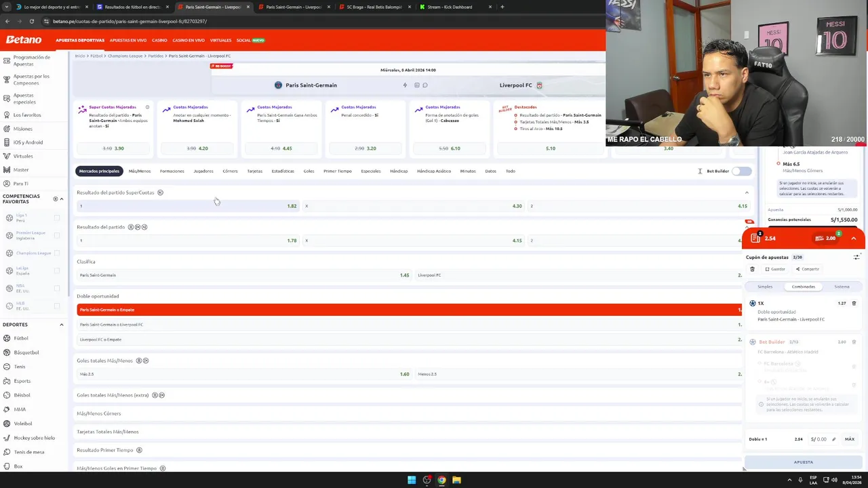Open Apuestas en Vivo in top menu
Image resolution: width=868 pixels, height=488 pixels.
point(128,40)
